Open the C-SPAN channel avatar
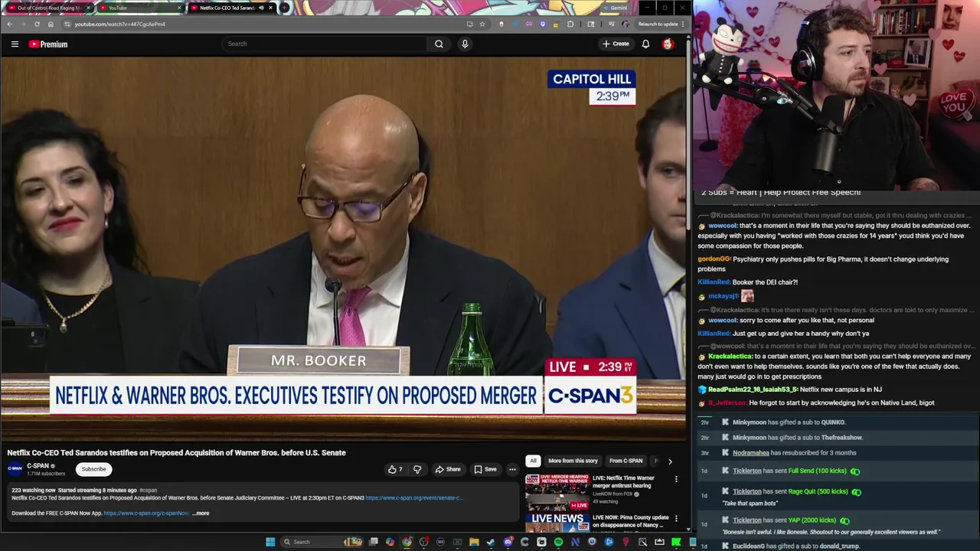The width and height of the screenshot is (980, 551). (x=15, y=468)
